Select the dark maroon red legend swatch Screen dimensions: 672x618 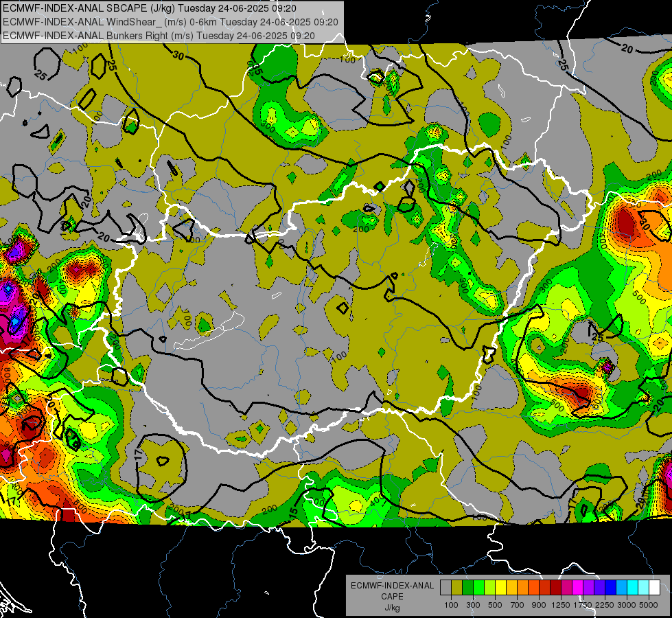click(x=556, y=588)
